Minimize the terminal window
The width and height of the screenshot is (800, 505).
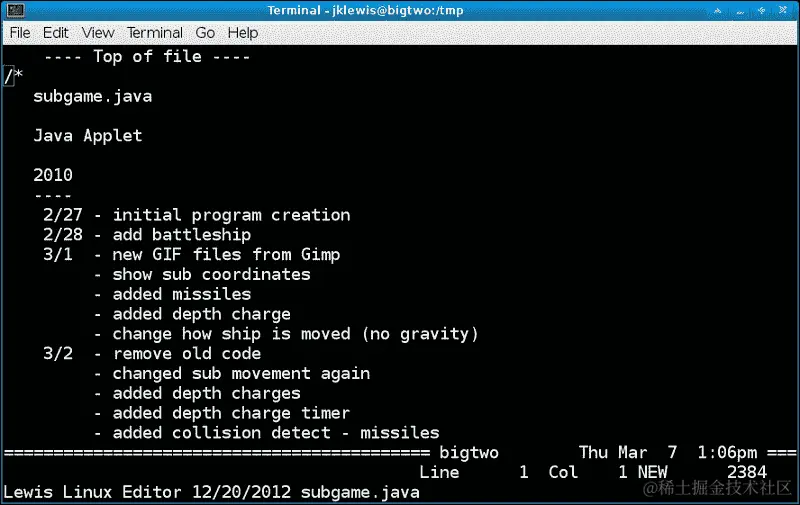pos(740,10)
